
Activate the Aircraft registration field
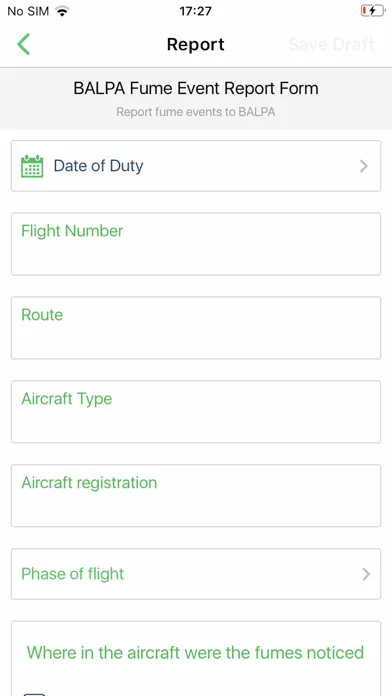coord(196,495)
